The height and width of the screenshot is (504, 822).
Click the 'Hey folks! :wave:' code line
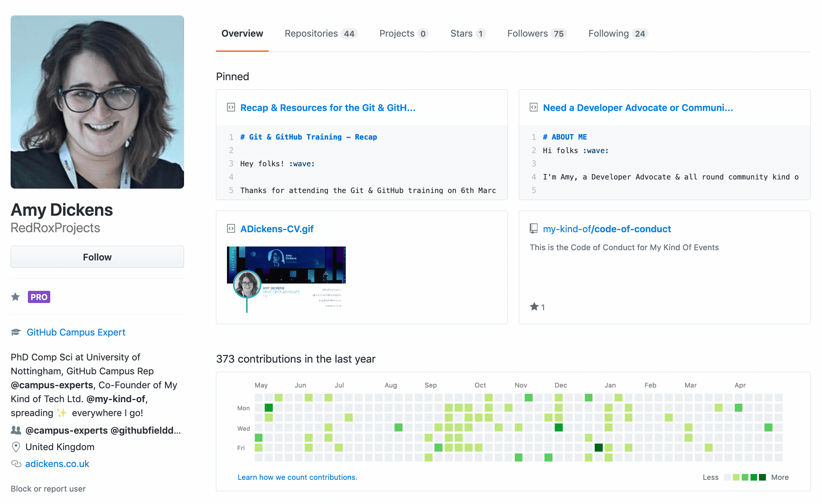(278, 164)
